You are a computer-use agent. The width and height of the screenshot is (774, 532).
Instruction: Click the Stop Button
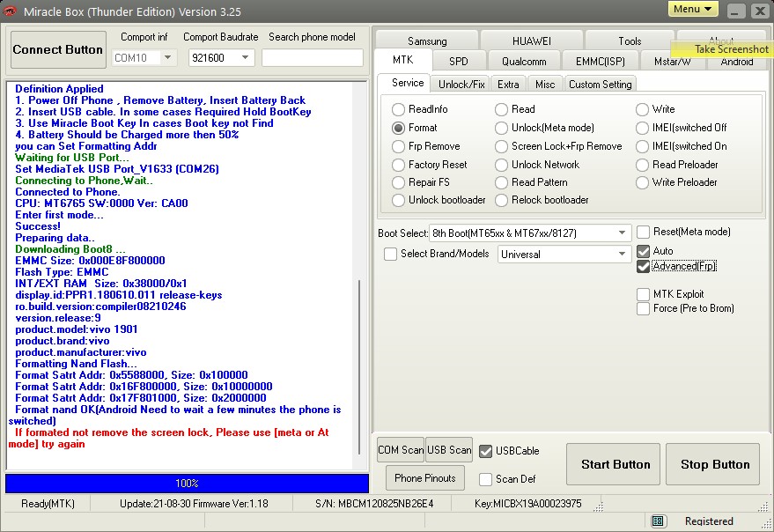712,464
